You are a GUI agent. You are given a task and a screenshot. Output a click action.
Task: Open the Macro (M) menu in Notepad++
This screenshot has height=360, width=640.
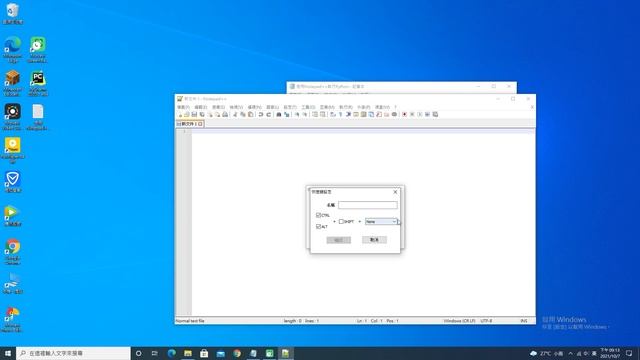coord(327,107)
